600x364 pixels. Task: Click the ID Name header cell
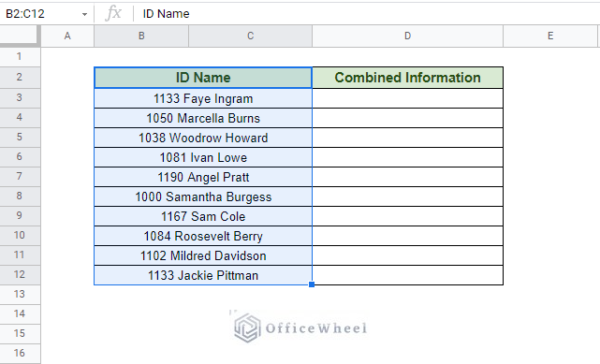coord(203,78)
